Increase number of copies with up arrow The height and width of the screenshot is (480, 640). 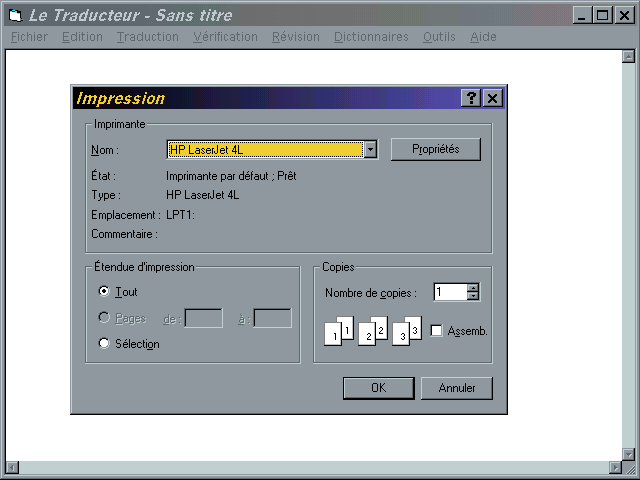click(x=473, y=287)
